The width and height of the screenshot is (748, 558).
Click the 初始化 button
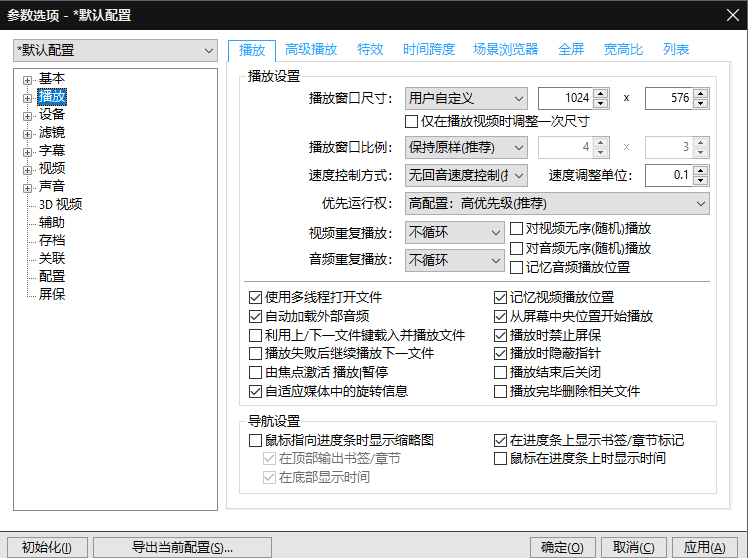click(47, 547)
